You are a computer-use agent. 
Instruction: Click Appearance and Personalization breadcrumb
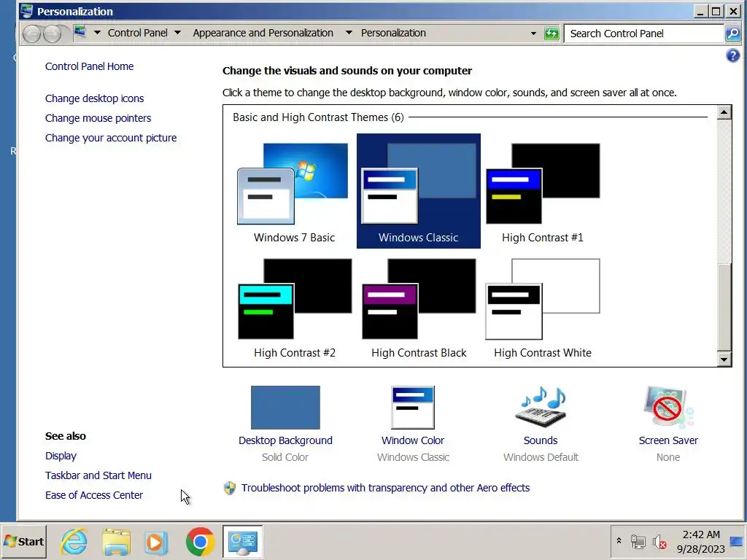(263, 33)
